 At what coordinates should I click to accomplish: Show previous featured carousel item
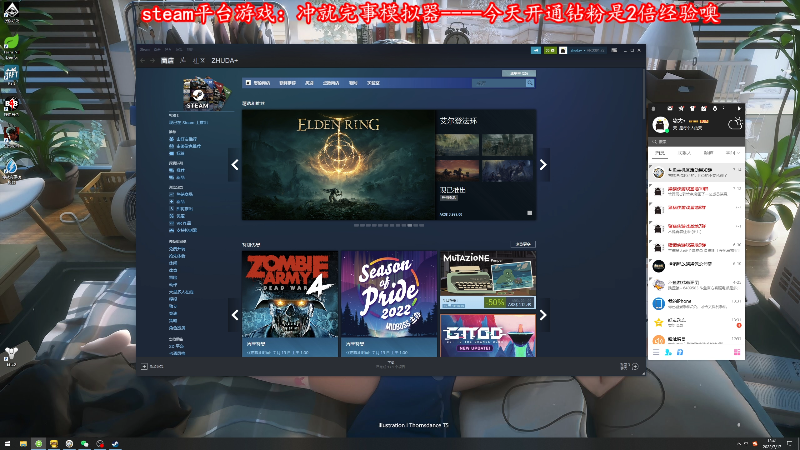pos(235,165)
